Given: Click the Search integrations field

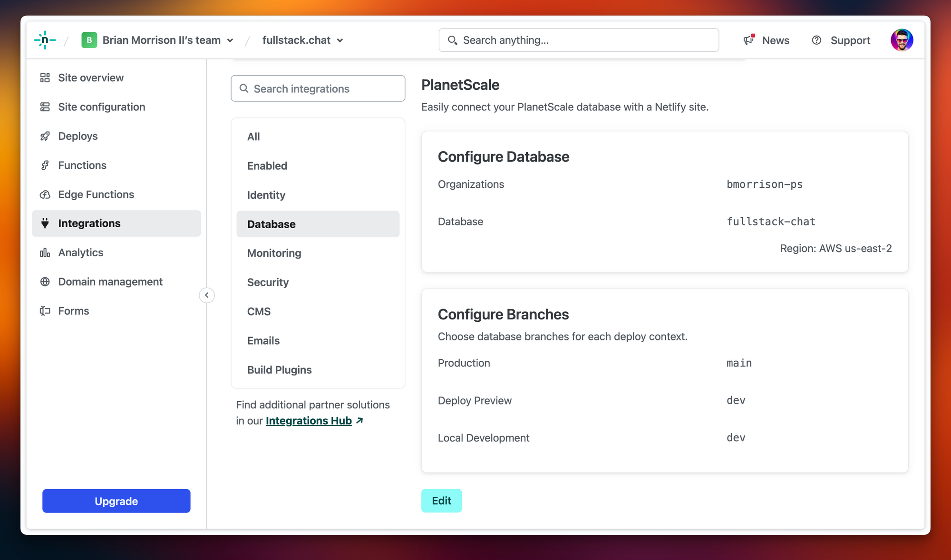Looking at the screenshot, I should coord(318,88).
